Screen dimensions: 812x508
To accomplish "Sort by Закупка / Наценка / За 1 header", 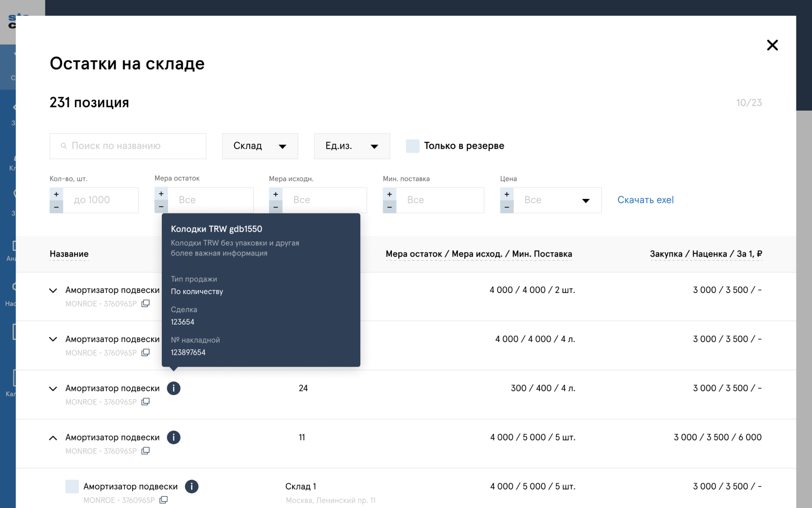I will coord(706,254).
